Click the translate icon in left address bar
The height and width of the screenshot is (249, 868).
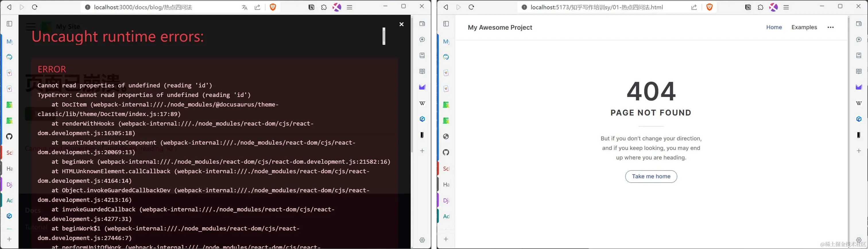pyautogui.click(x=245, y=7)
